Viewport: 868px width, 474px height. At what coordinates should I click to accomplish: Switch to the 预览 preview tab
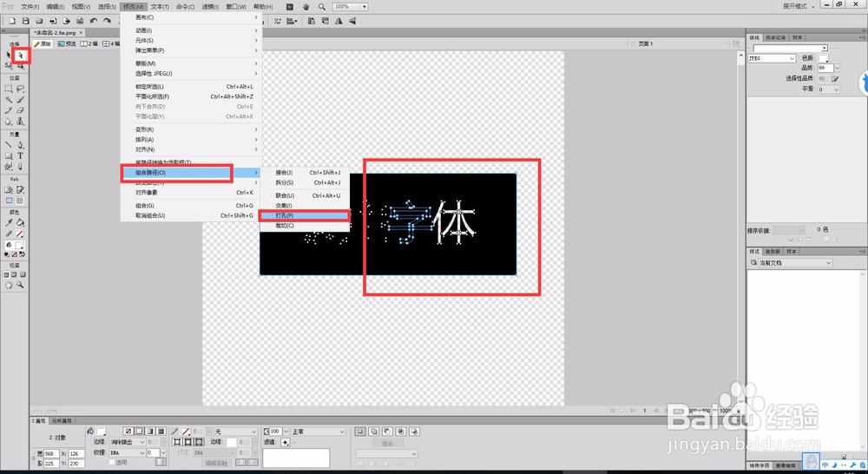coord(67,43)
